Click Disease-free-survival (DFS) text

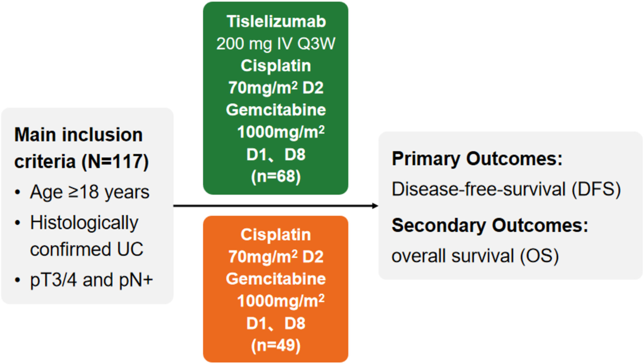pos(506,190)
